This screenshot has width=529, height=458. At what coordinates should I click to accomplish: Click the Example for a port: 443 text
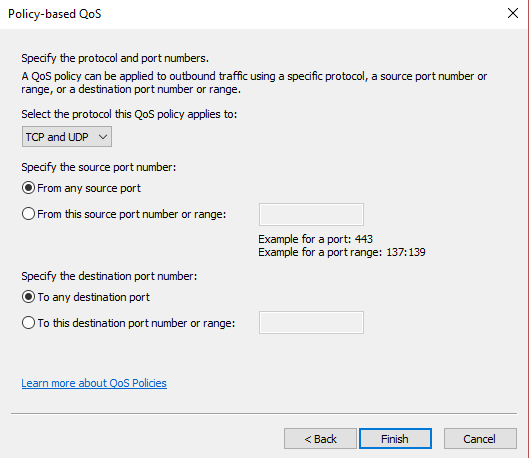tap(315, 239)
